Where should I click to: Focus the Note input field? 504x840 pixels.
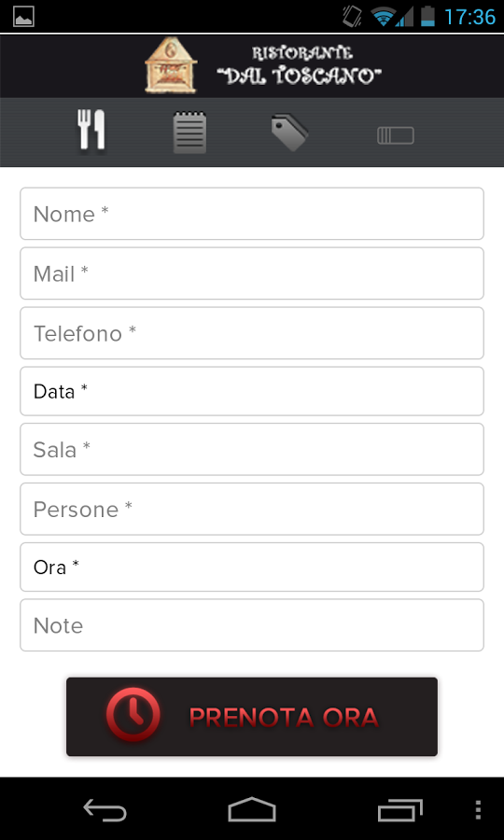click(x=252, y=625)
